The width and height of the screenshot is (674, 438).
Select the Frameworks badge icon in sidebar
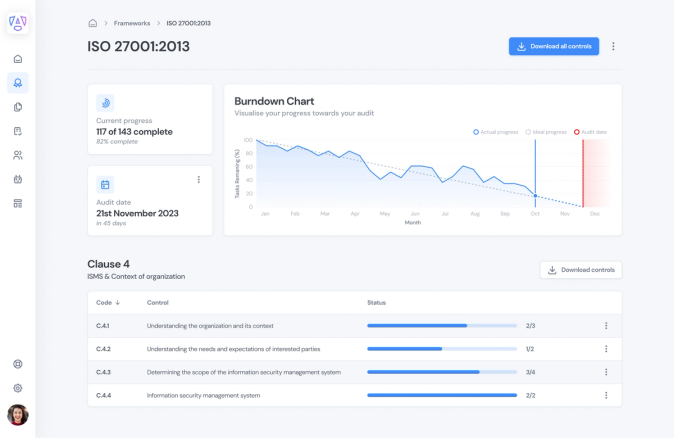click(x=18, y=83)
